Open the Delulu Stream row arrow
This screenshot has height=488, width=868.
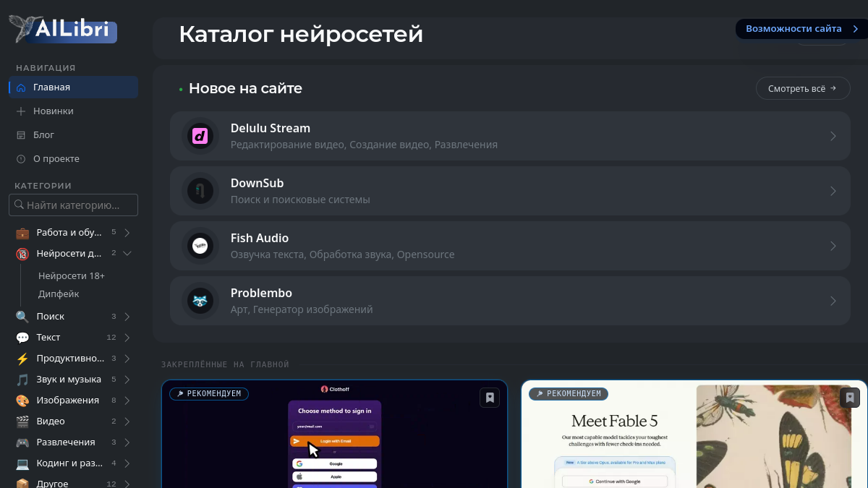point(833,136)
